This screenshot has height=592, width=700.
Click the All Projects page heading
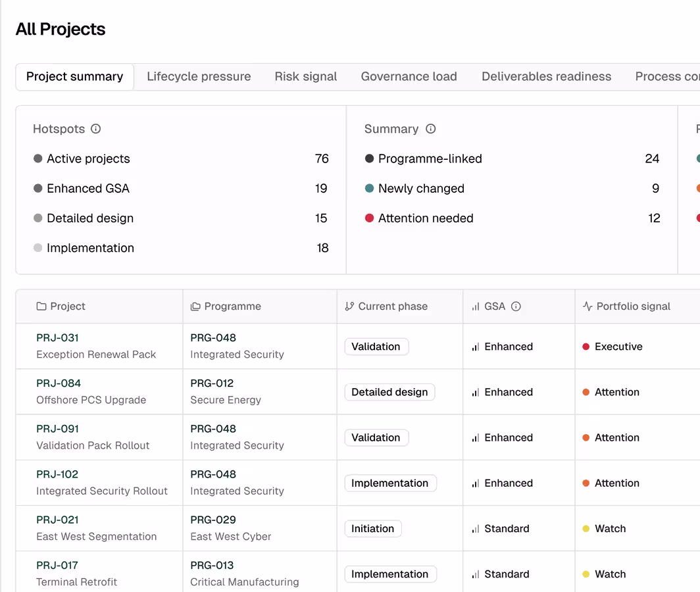point(61,30)
